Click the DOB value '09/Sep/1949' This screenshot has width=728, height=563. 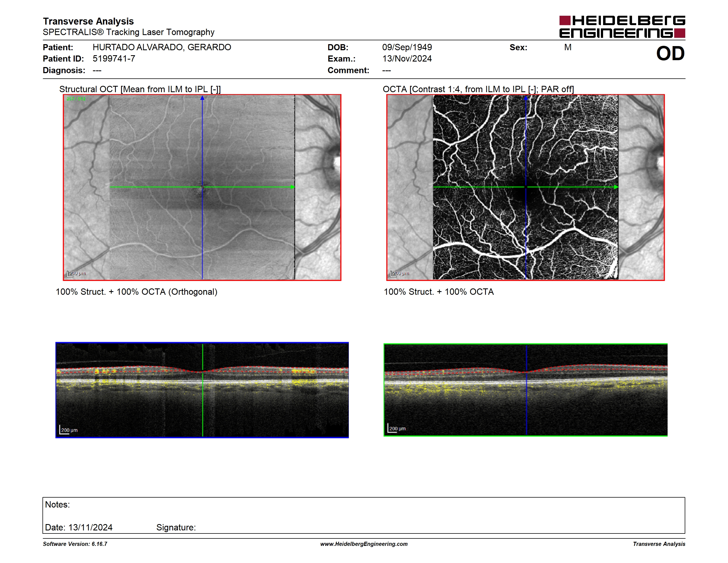(407, 47)
